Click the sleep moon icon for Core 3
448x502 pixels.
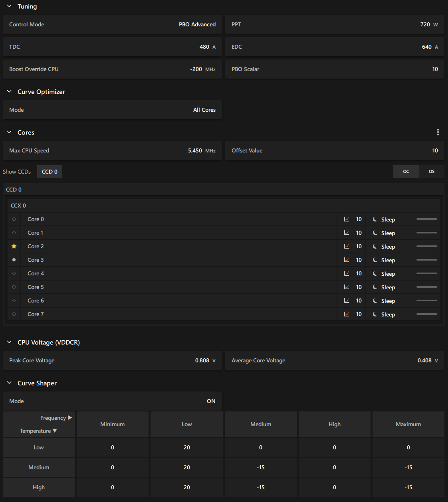click(375, 260)
